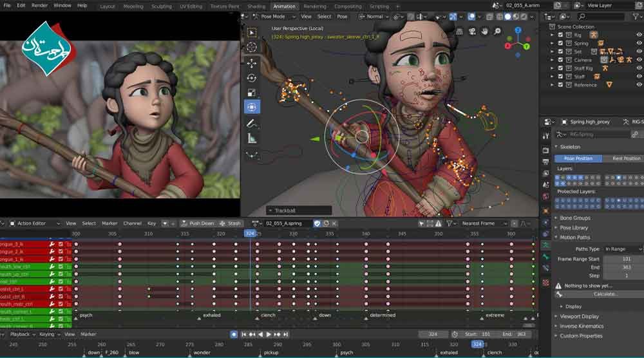The width and height of the screenshot is (644, 358).
Task: Click the Stash button
Action: point(231,223)
